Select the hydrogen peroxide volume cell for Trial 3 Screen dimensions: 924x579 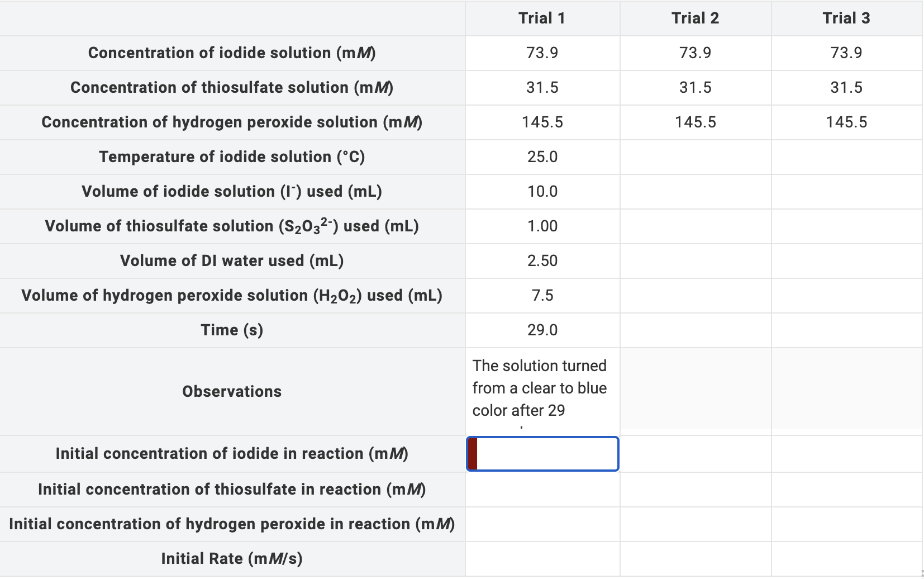click(846, 295)
